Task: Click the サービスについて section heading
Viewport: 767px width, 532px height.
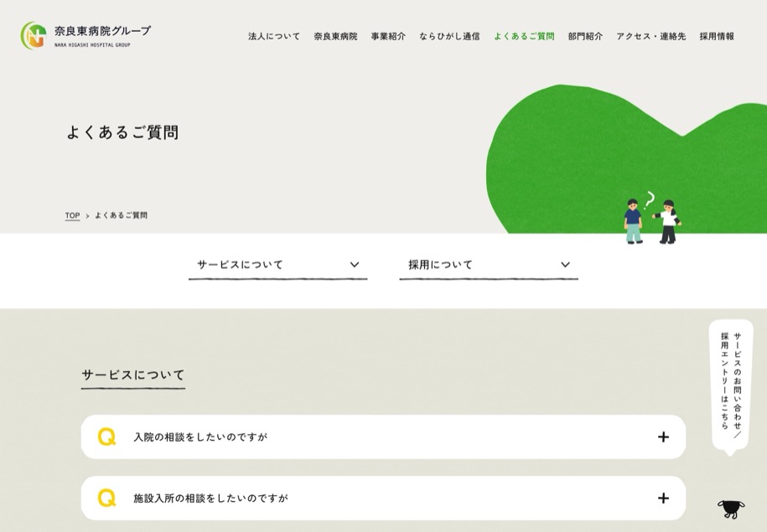Action: point(133,375)
